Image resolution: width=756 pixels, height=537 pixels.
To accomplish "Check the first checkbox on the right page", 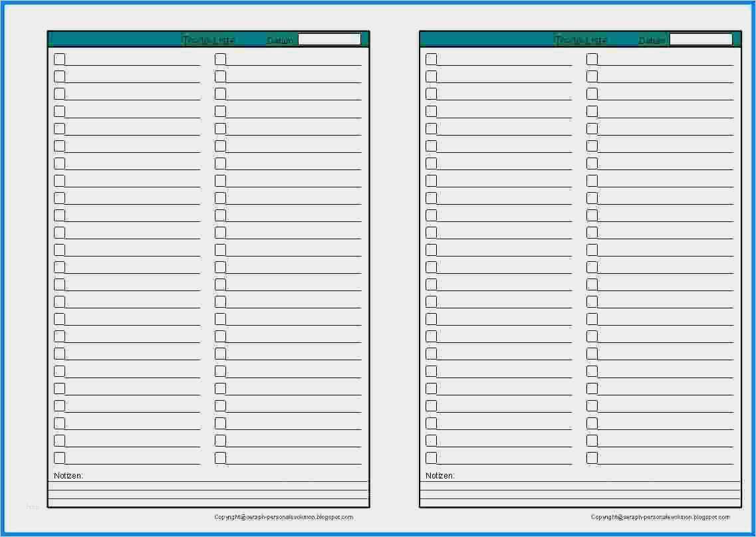I will 432,58.
